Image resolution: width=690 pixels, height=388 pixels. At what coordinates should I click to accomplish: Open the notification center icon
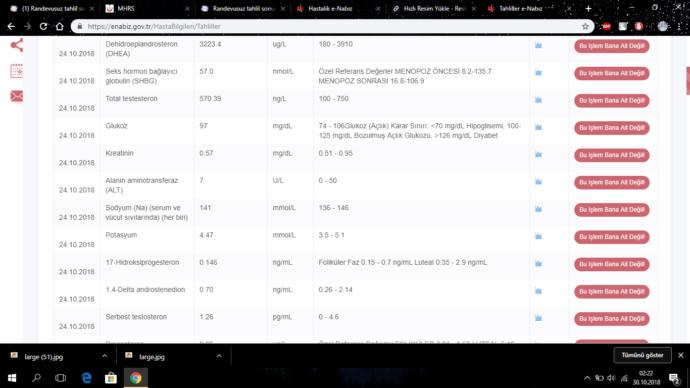[674, 378]
